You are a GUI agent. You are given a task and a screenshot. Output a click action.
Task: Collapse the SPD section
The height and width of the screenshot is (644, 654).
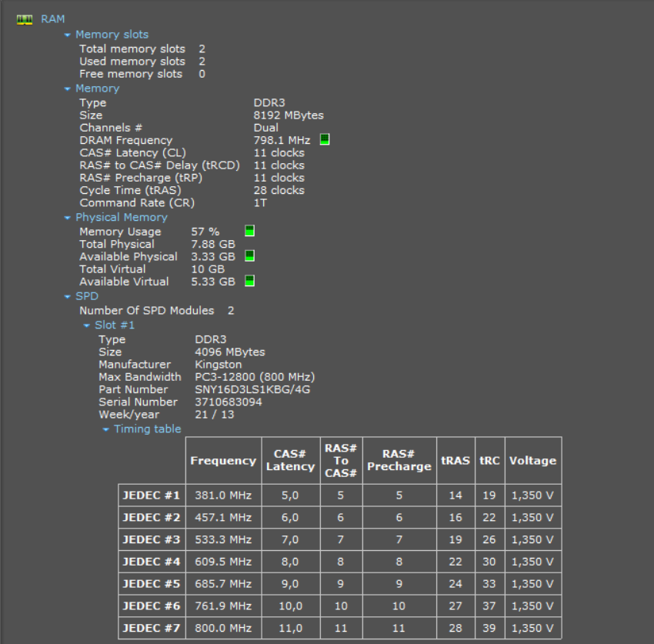(x=67, y=296)
